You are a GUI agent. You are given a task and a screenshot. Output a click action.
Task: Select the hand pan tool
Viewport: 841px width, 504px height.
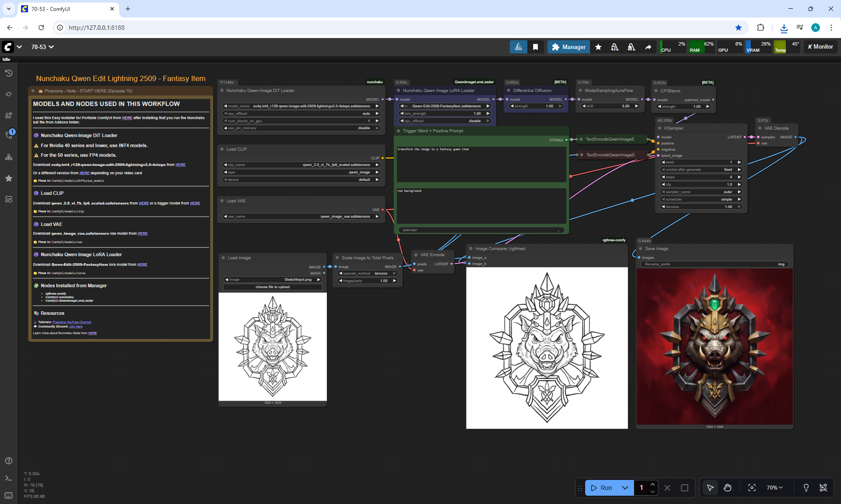click(728, 488)
